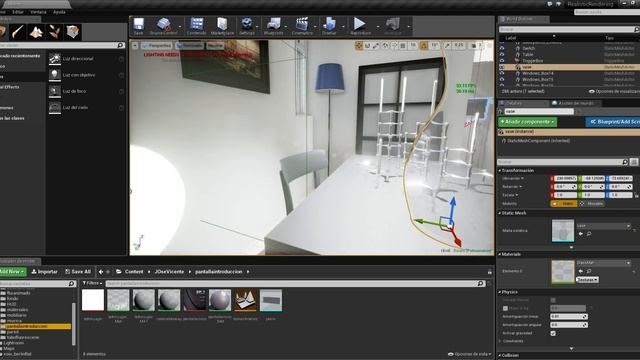This screenshot has height=360, width=640.
Task: Click the Añadir componente button
Action: pyautogui.click(x=527, y=122)
